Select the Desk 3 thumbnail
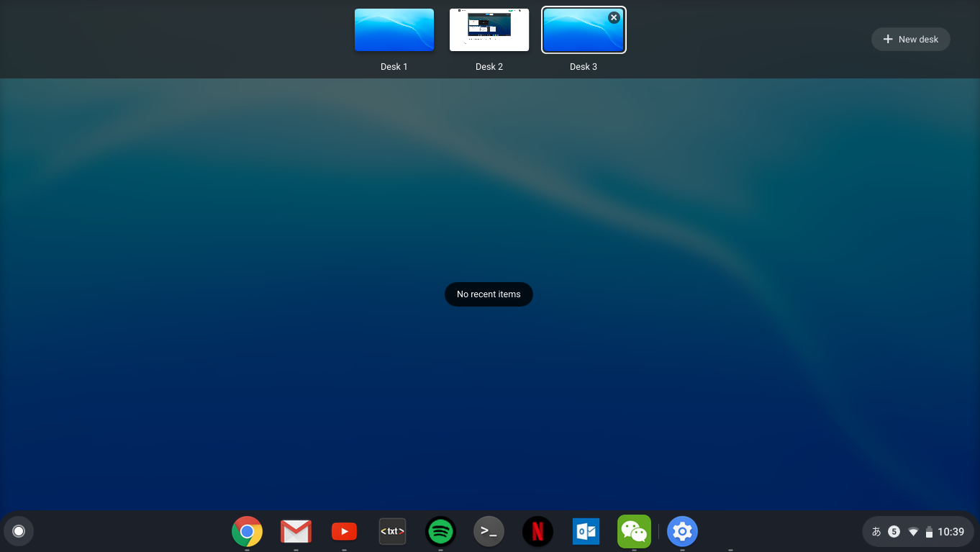The image size is (980, 552). [x=584, y=30]
